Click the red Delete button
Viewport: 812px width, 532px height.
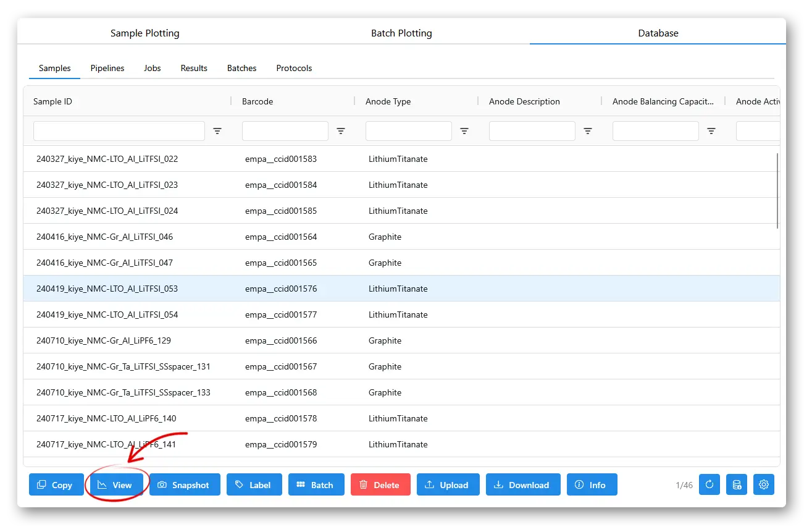pos(380,485)
